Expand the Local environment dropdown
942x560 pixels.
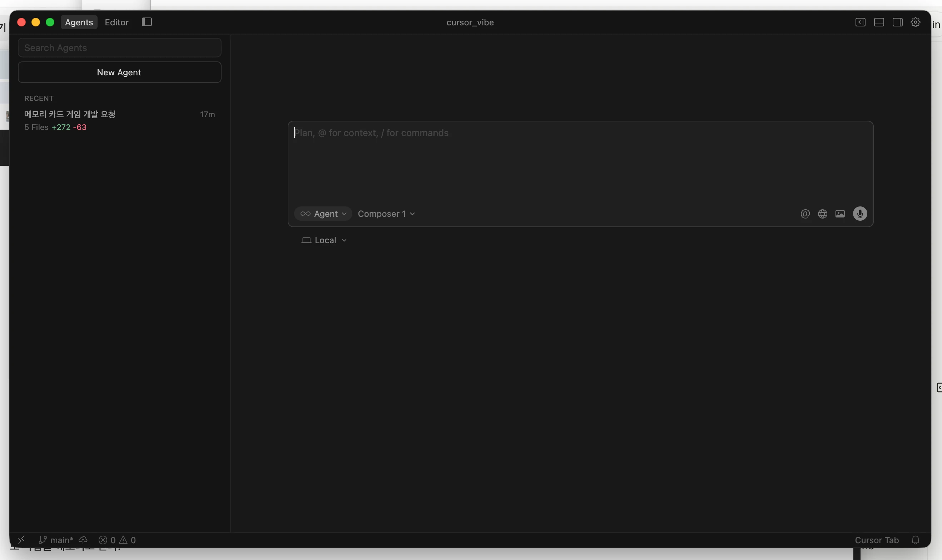324,240
